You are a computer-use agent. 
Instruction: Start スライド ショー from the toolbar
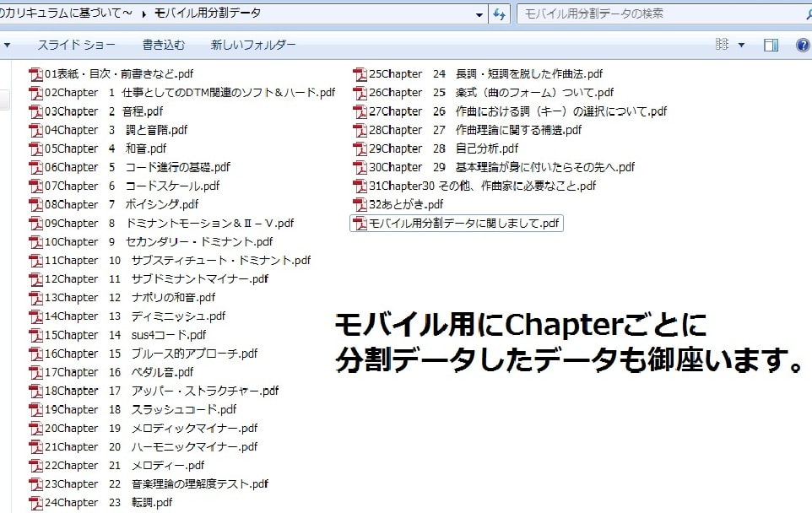(x=76, y=45)
